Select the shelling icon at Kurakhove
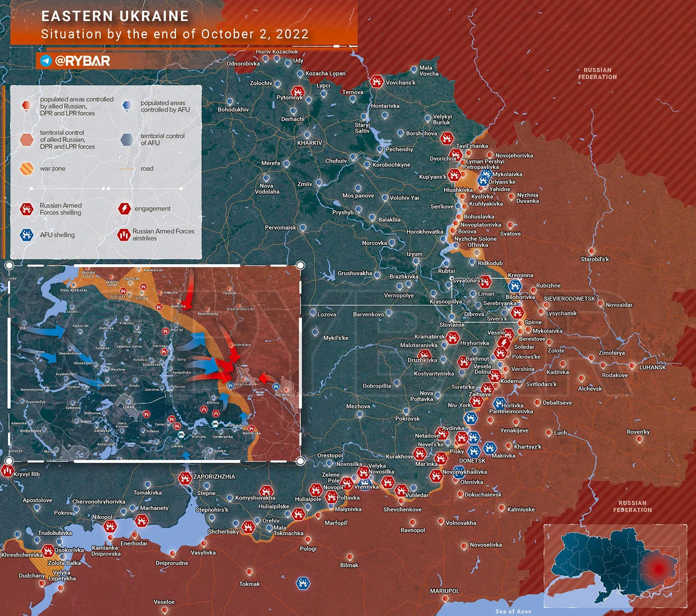 tap(420, 454)
